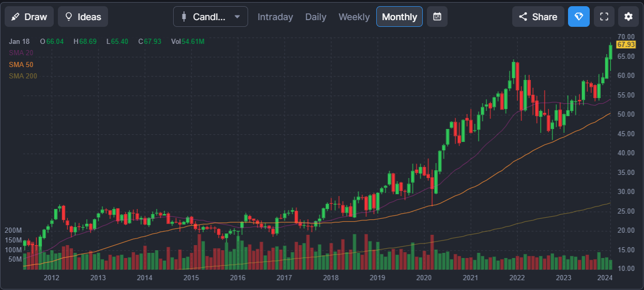Viewport: 644px width, 290px height.
Task: Click the 2020 label on time axis
Action: [424, 278]
